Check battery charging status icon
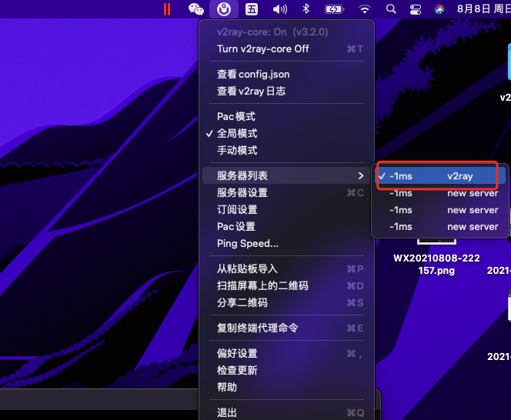 [334, 9]
